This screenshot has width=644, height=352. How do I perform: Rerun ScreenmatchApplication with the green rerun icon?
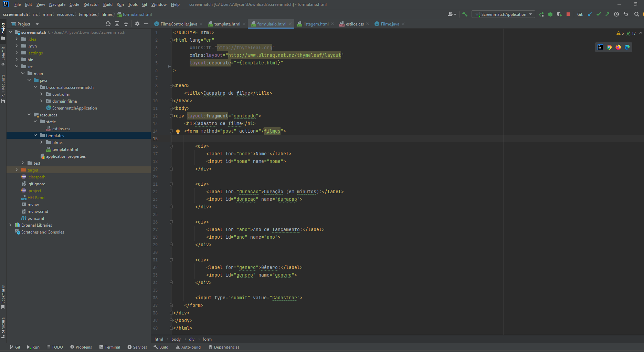click(541, 14)
